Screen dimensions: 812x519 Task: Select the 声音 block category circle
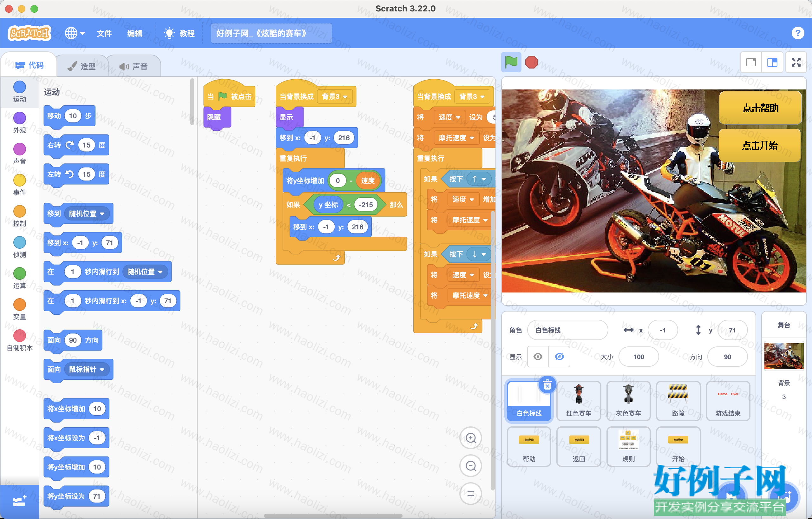[20, 149]
